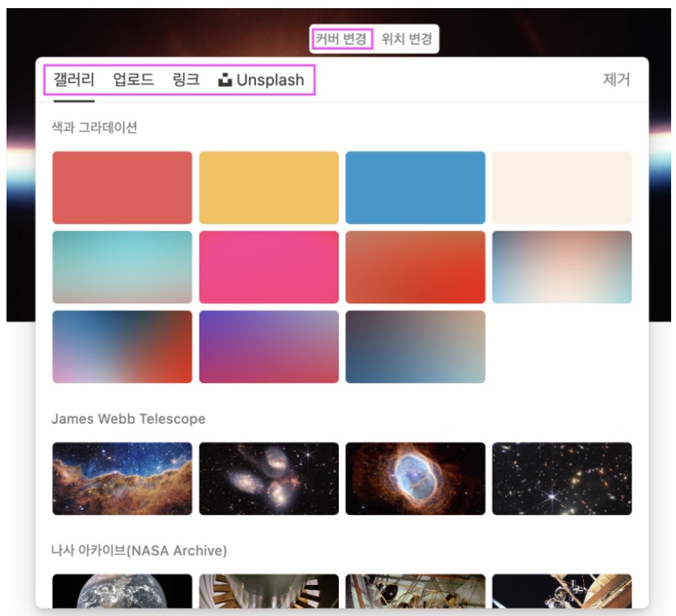Click the James Webb Telescope heading
Screen dimensions: 676x616
coord(129,419)
